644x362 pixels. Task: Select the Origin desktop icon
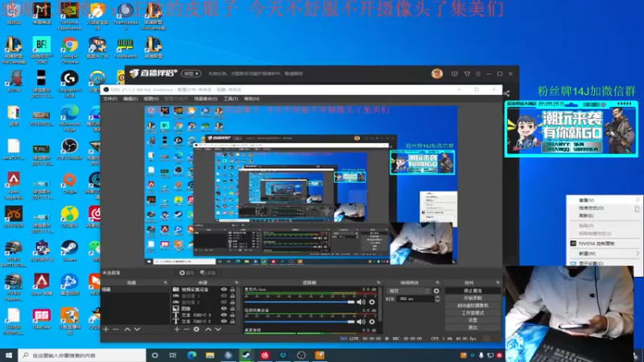(69, 183)
